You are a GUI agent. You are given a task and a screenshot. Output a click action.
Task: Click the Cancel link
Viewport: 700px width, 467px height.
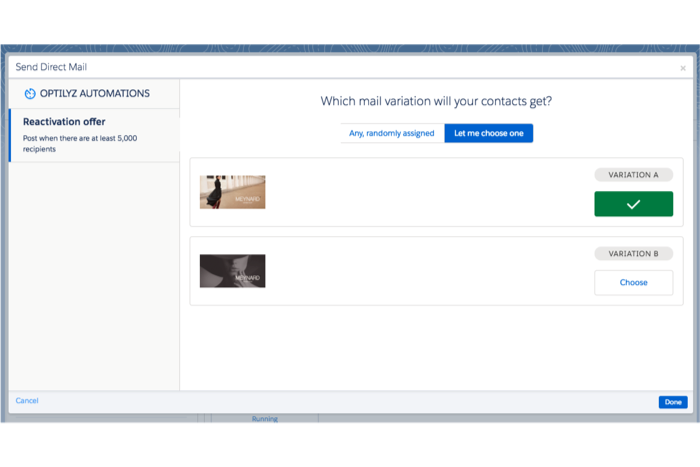27,401
